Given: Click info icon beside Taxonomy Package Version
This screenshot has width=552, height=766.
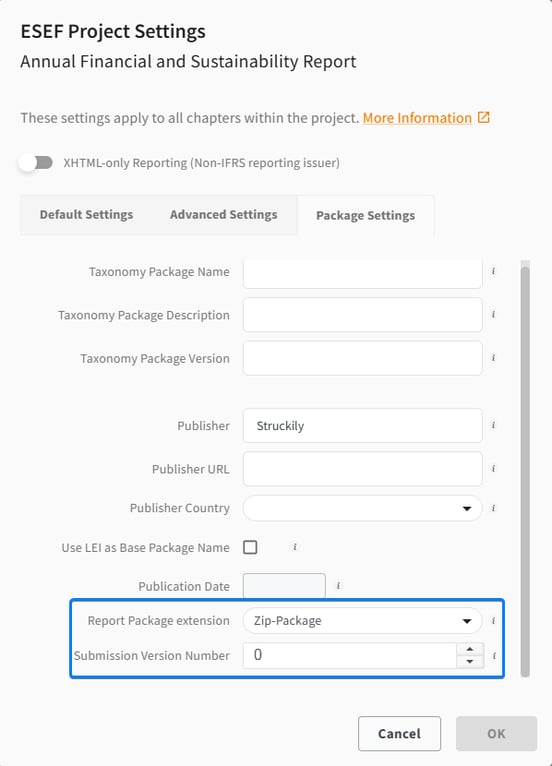Looking at the screenshot, I should click(493, 358).
